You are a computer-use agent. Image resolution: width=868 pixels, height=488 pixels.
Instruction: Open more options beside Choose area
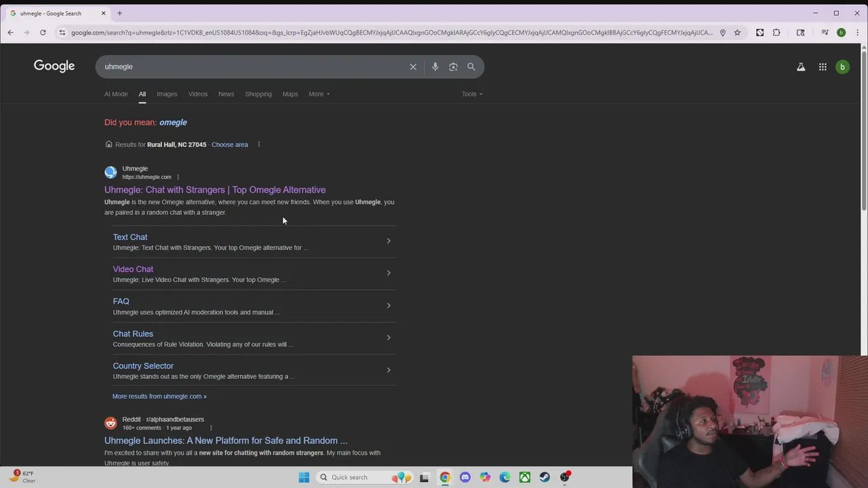click(258, 144)
